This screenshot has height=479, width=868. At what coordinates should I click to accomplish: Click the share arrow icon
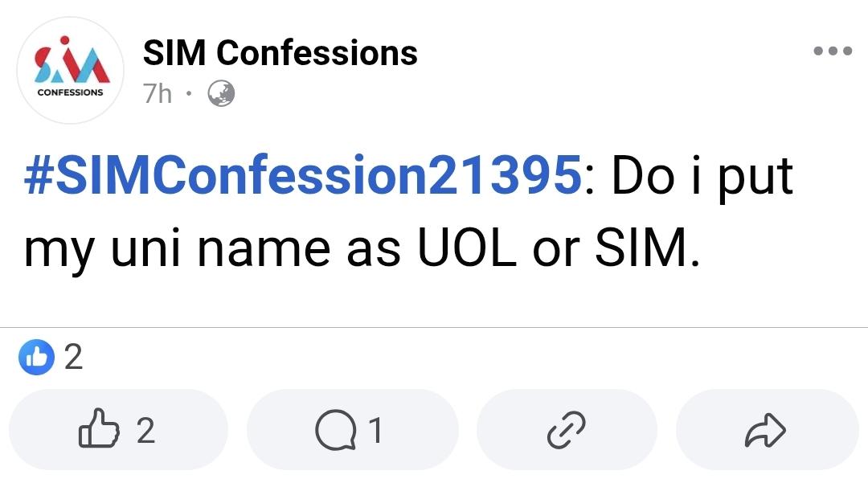point(767,431)
